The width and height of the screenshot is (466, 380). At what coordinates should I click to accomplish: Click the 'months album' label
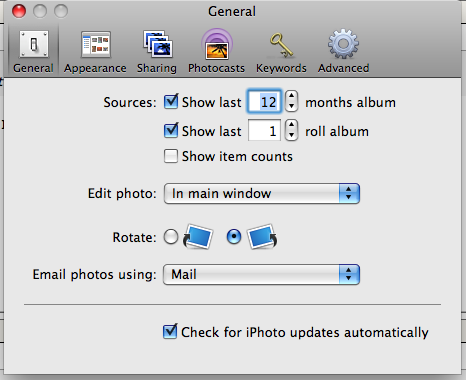pyautogui.click(x=350, y=102)
